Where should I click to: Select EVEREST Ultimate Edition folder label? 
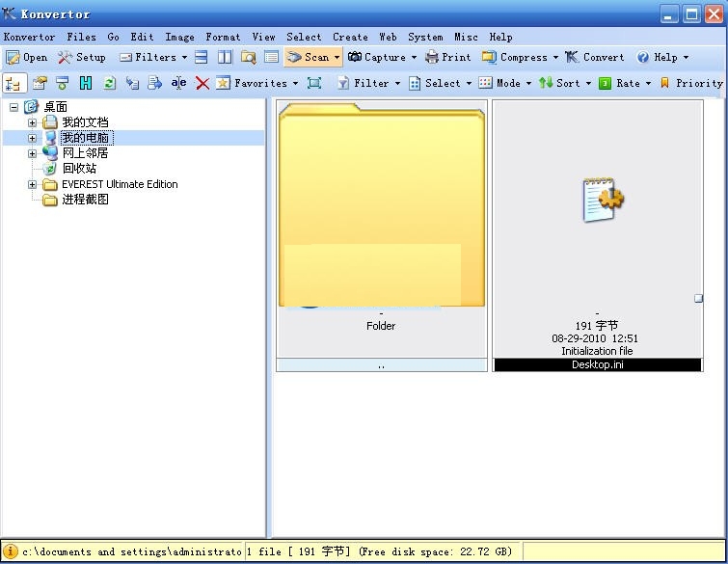(x=120, y=184)
